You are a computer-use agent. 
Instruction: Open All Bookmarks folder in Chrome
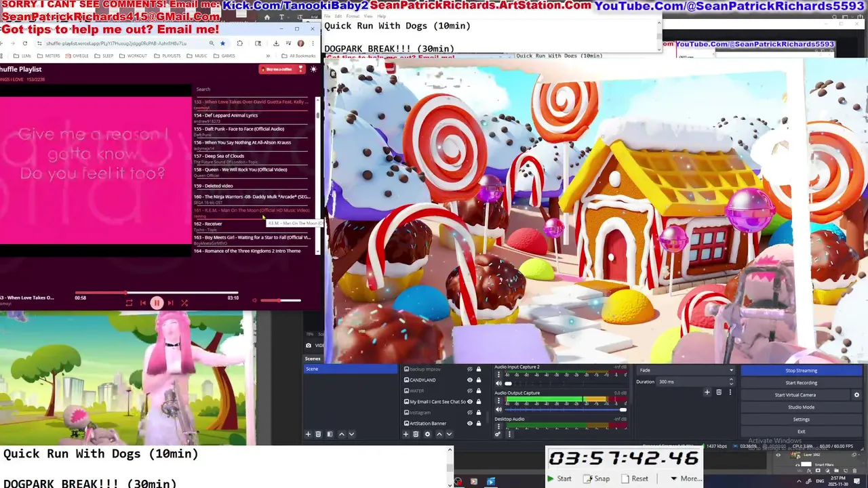click(x=298, y=56)
